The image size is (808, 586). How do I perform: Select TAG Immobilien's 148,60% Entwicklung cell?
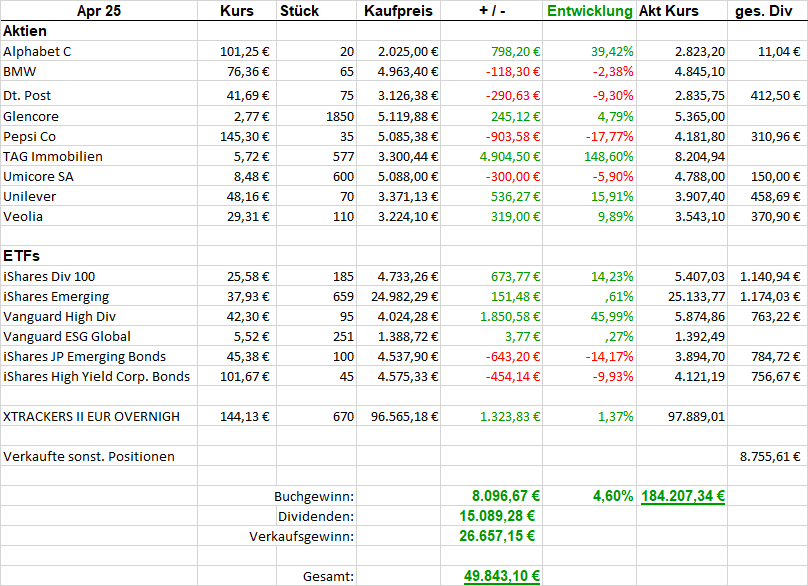[607, 156]
